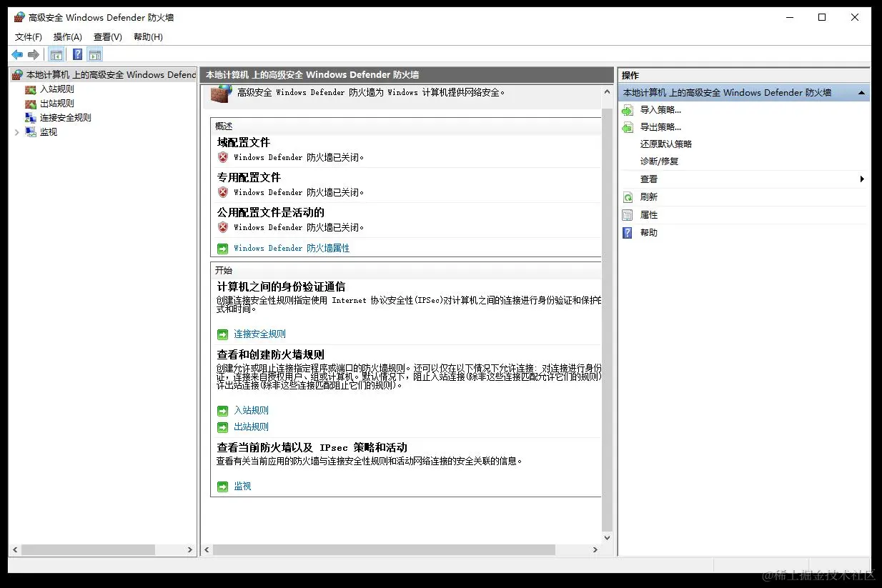Click the left tree horizontal scrollbar thumb
The height and width of the screenshot is (588, 882).
(88, 550)
